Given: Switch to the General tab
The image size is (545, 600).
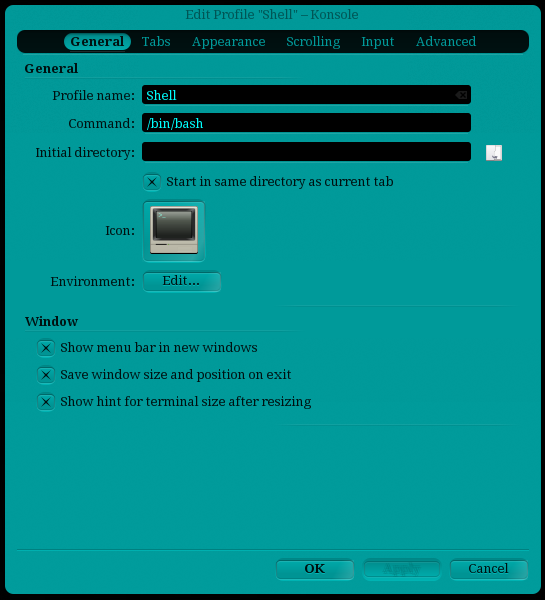Looking at the screenshot, I should pos(97,41).
